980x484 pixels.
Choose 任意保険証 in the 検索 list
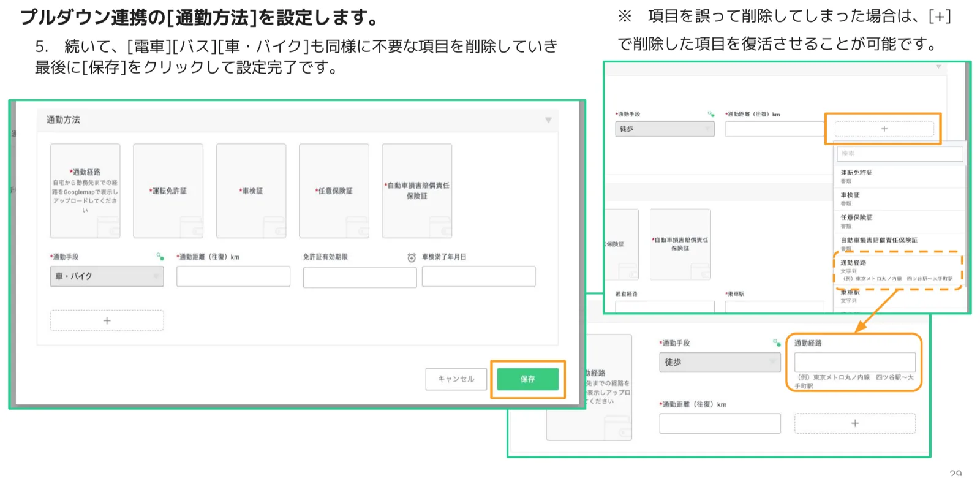click(900, 221)
